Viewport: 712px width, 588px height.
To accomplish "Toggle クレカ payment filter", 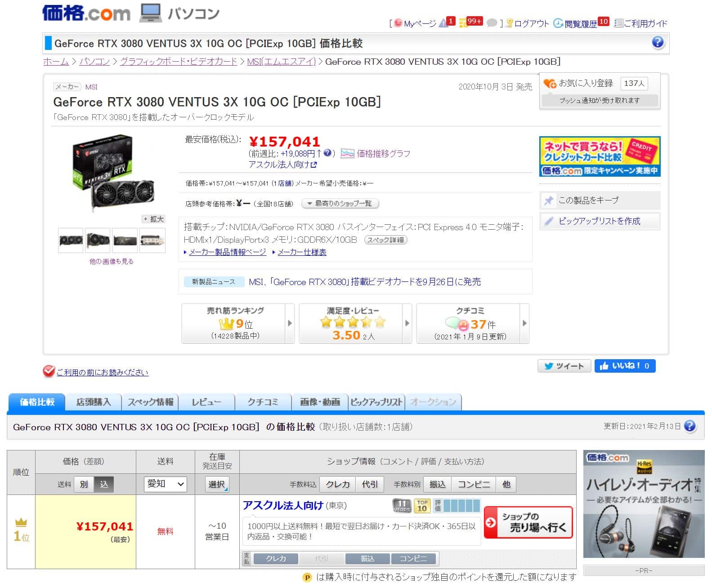I will click(x=338, y=484).
